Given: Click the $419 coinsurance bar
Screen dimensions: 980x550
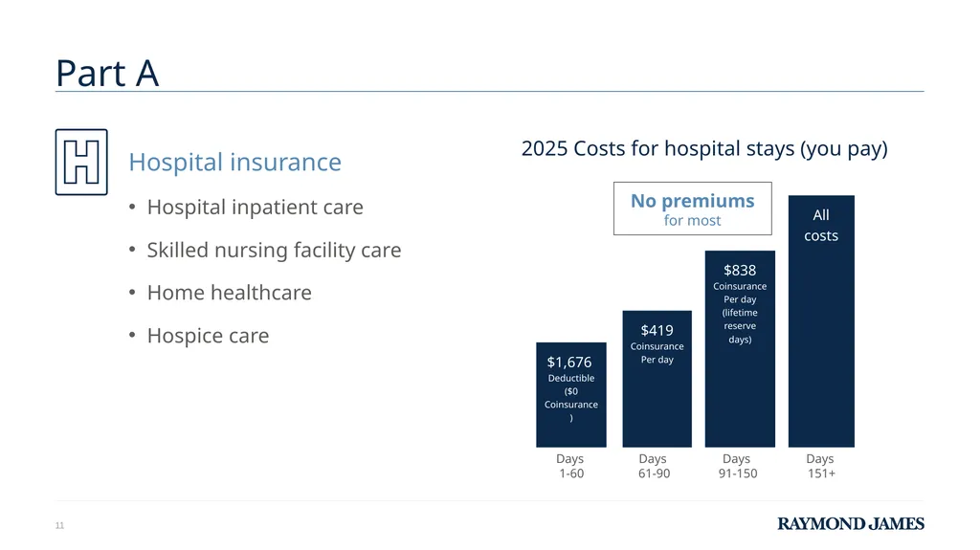Looking at the screenshot, I should point(657,379).
